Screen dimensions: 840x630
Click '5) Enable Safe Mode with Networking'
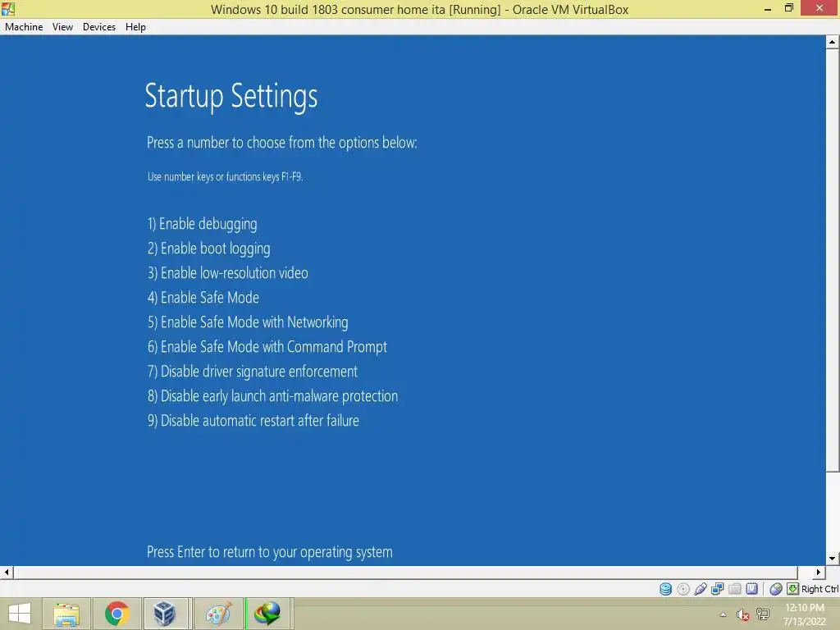[x=248, y=322]
